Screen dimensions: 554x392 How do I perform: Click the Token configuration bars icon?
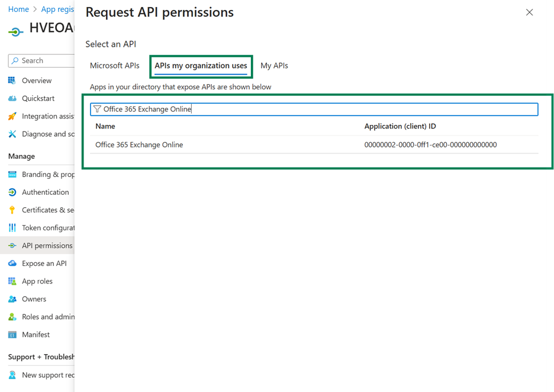12,227
